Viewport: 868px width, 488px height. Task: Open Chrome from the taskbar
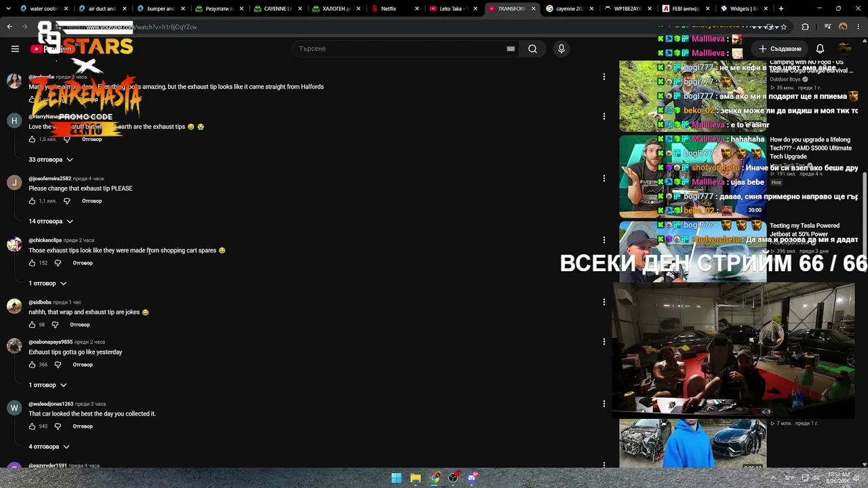[x=435, y=478]
